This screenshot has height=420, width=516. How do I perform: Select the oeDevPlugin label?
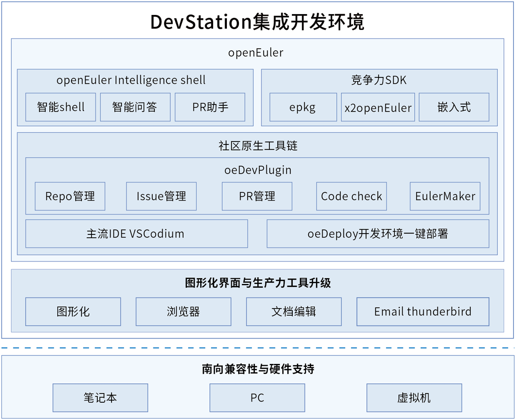click(258, 170)
